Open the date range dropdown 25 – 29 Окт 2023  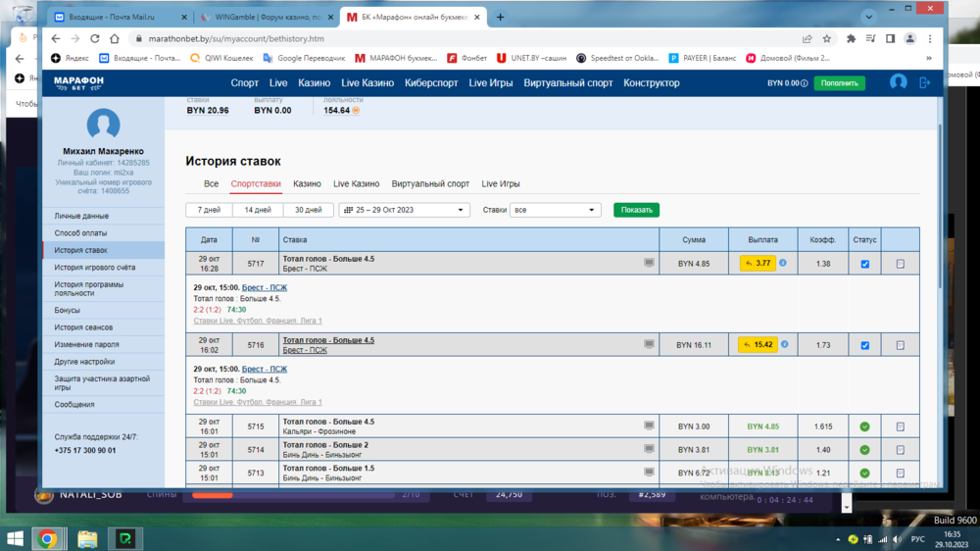pyautogui.click(x=404, y=210)
